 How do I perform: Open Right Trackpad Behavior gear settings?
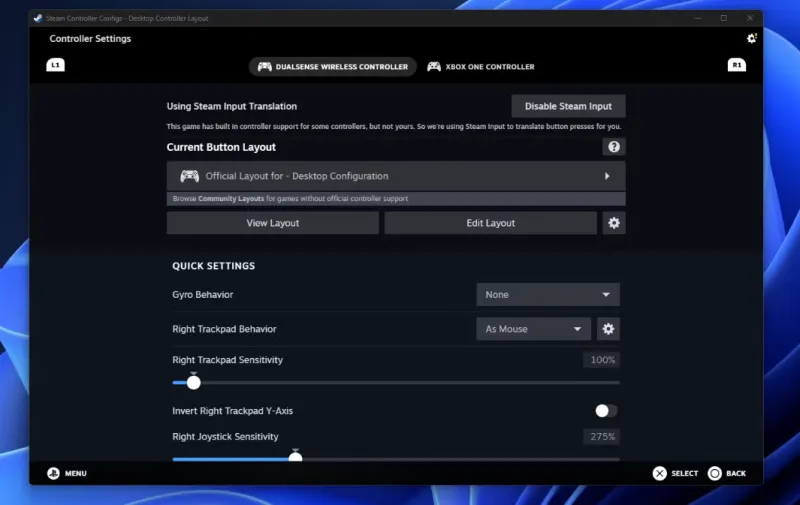point(608,329)
